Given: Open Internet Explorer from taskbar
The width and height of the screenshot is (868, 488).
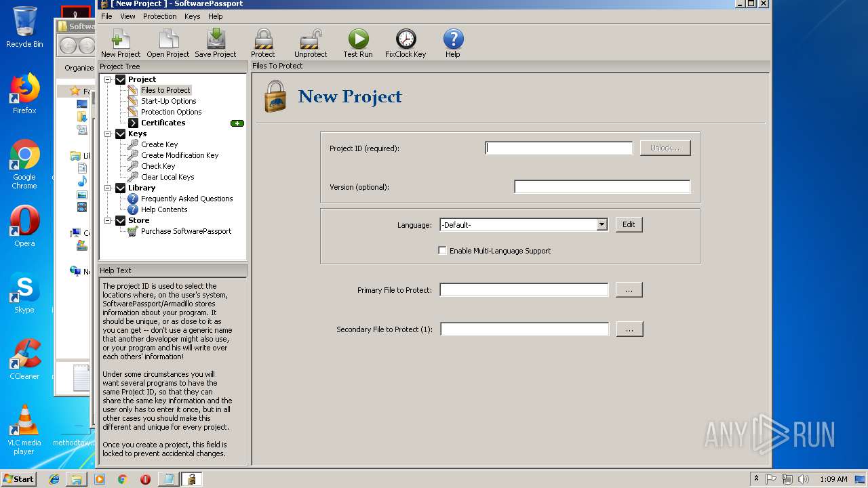Looking at the screenshot, I should click(54, 479).
